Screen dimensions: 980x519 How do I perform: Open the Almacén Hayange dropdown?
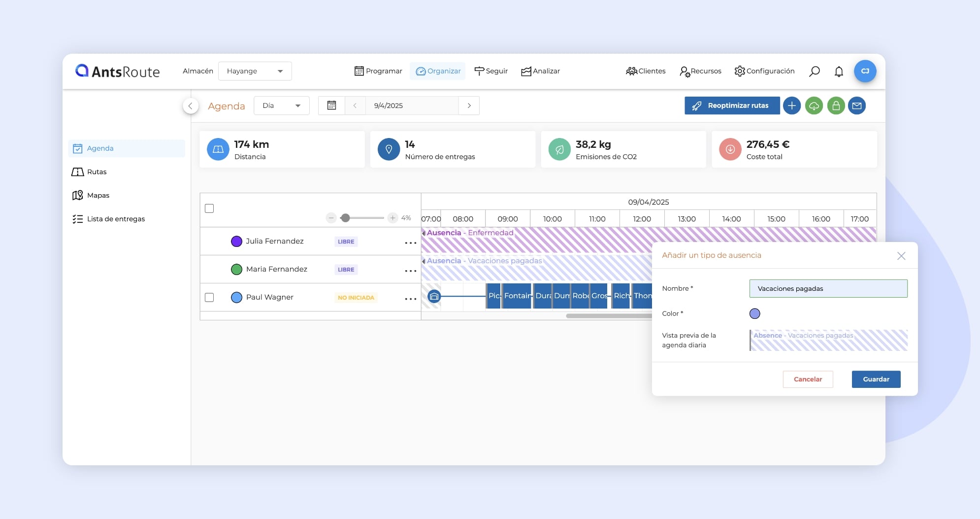click(255, 71)
